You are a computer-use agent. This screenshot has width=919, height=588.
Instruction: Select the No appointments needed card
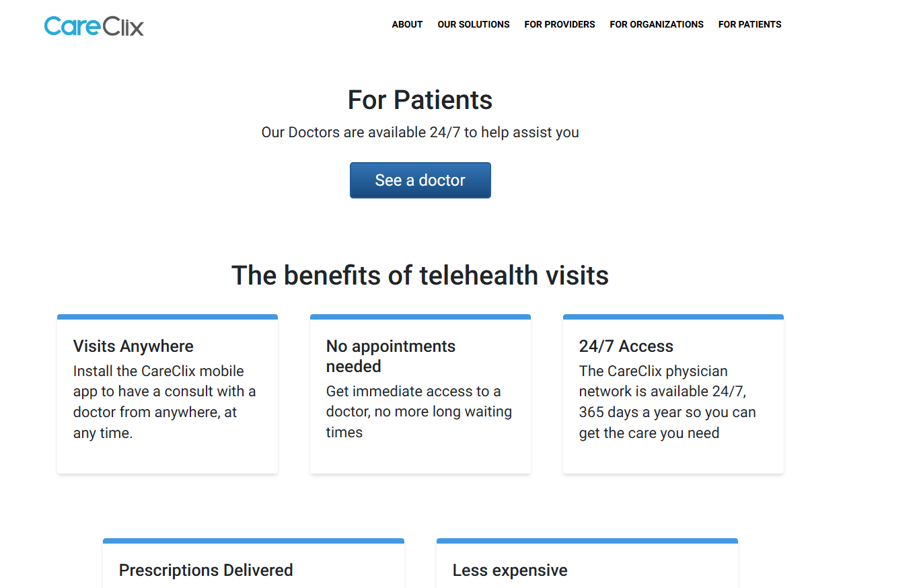[420, 394]
